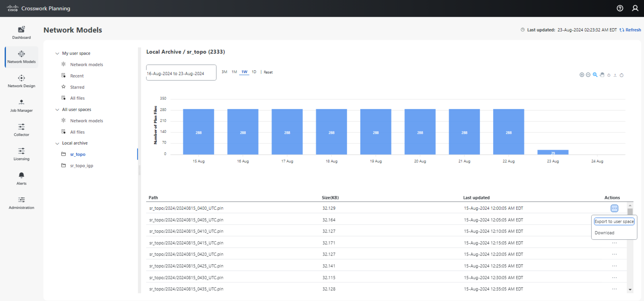Open All files under All user spaces

77,132
